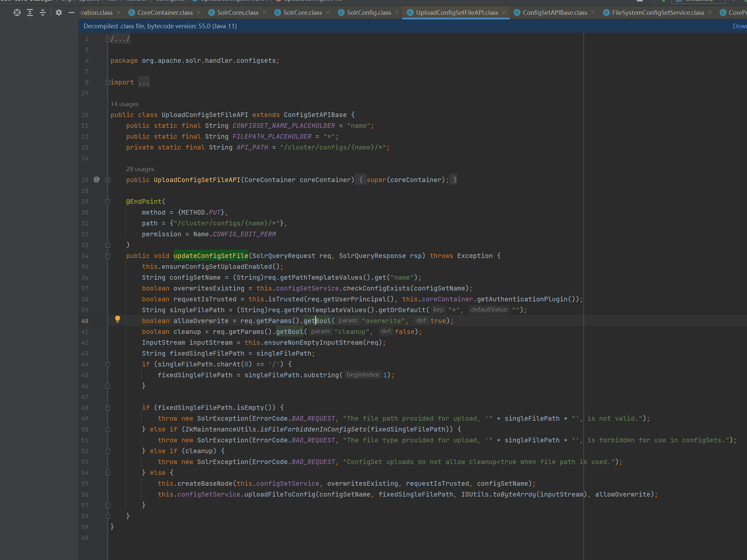Click the createBaseNode call on line 55
This screenshot has height=560, width=747.
coord(205,483)
